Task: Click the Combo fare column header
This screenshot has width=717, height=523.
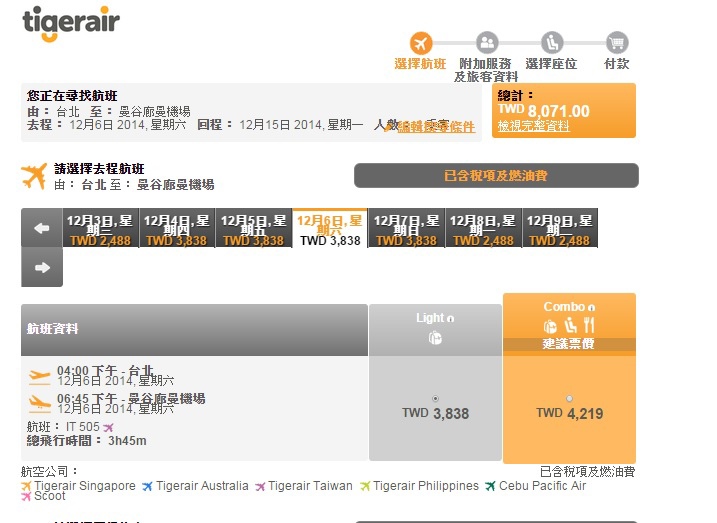Action: pos(569,325)
